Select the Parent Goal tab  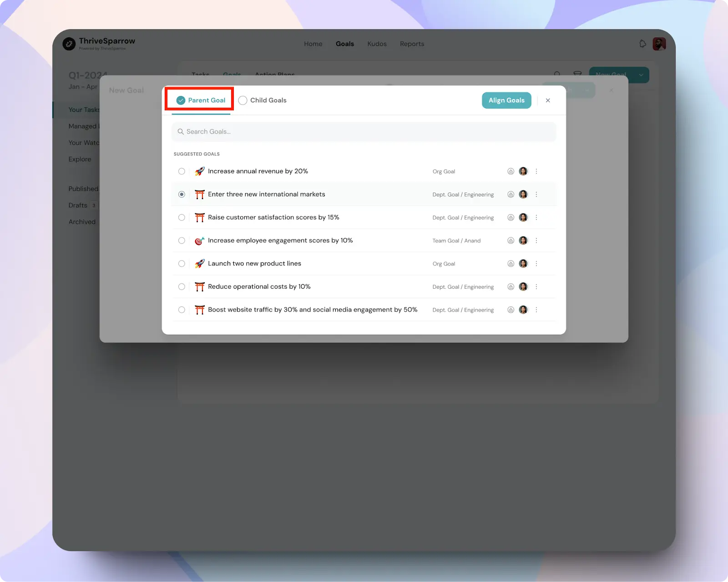[x=201, y=100]
